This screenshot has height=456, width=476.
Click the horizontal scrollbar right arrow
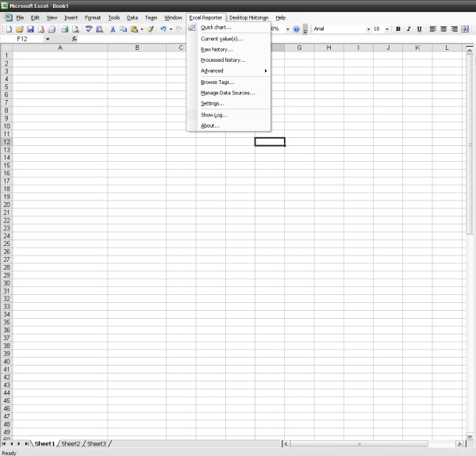click(x=459, y=443)
